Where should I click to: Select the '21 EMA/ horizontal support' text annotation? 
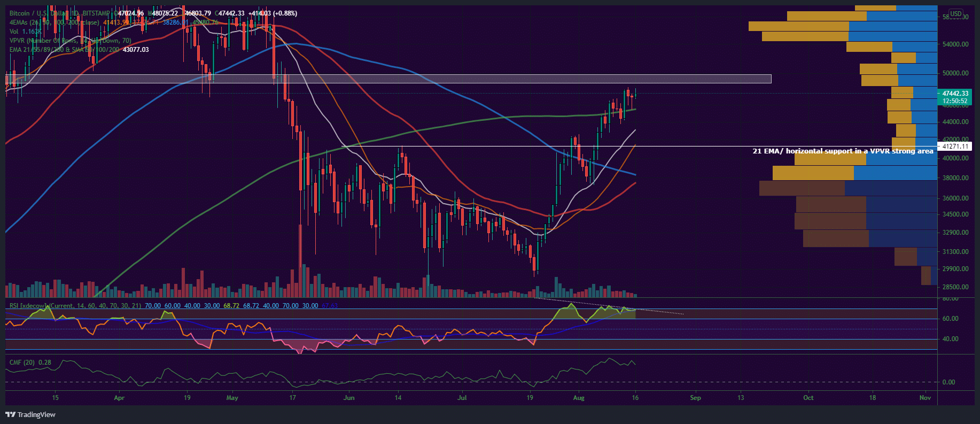(x=843, y=151)
